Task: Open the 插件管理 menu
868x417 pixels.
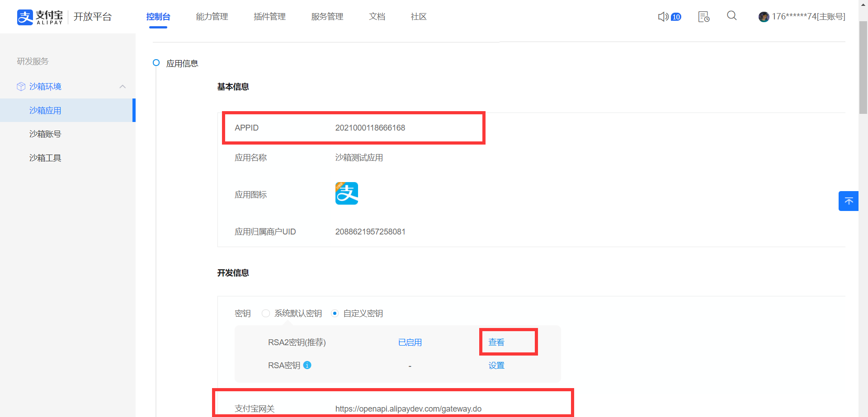Action: pos(270,17)
